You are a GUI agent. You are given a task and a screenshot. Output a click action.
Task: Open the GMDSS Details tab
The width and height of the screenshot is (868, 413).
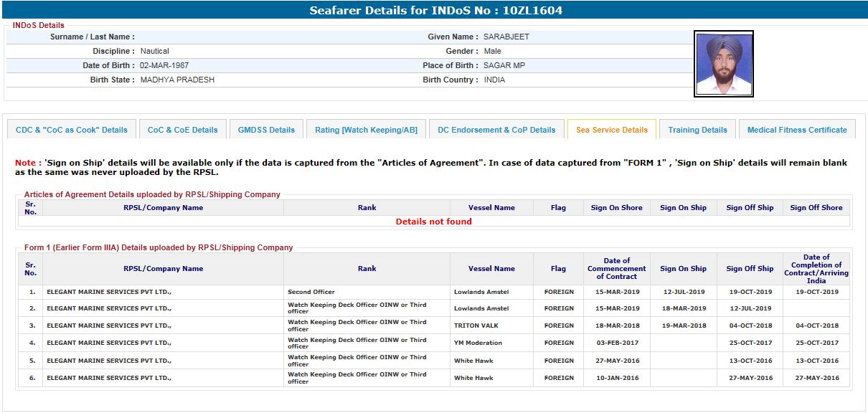pyautogui.click(x=266, y=130)
